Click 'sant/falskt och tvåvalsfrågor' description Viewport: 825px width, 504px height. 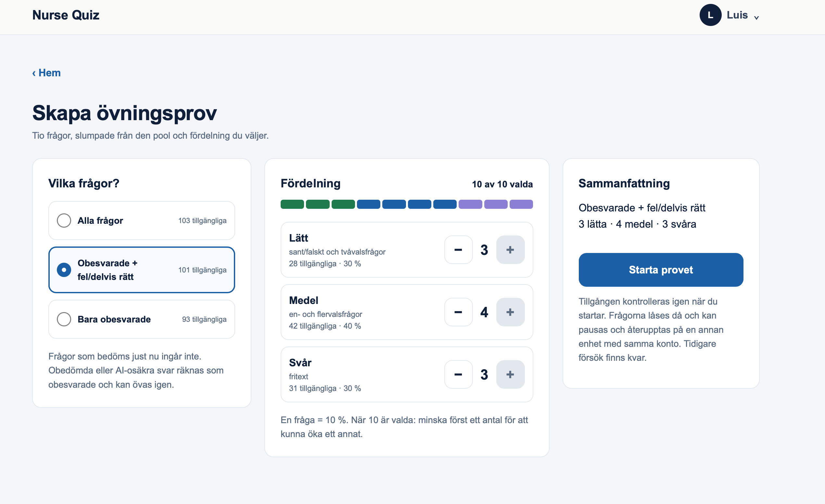point(337,252)
